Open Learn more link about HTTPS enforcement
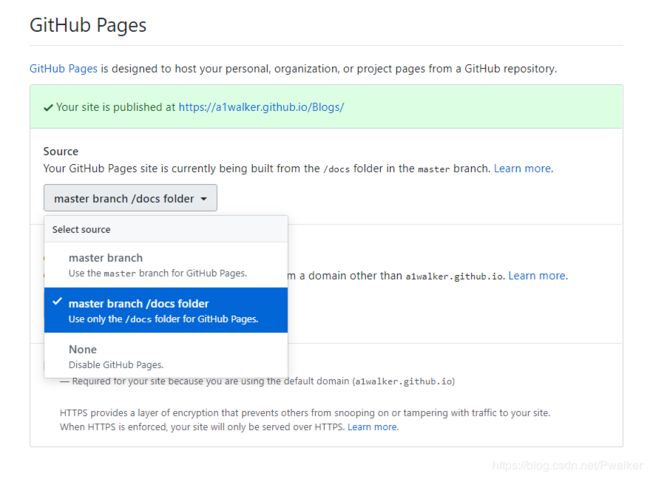 pyautogui.click(x=373, y=427)
